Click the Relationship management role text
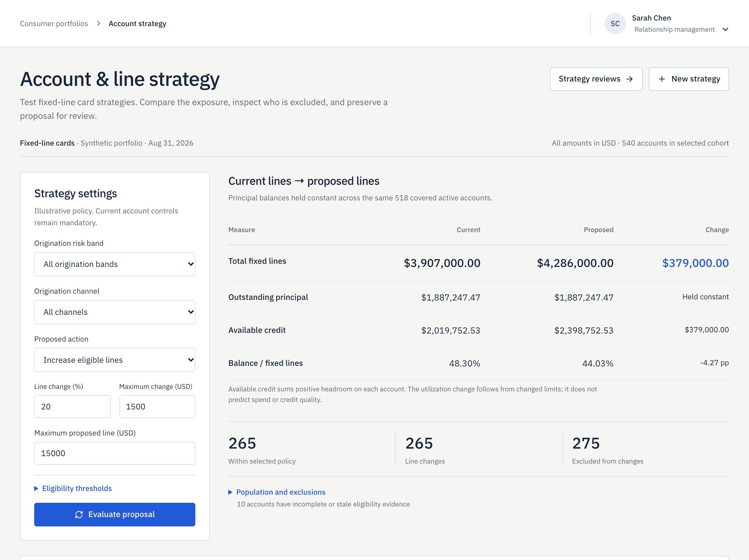749x560 pixels. [675, 30]
